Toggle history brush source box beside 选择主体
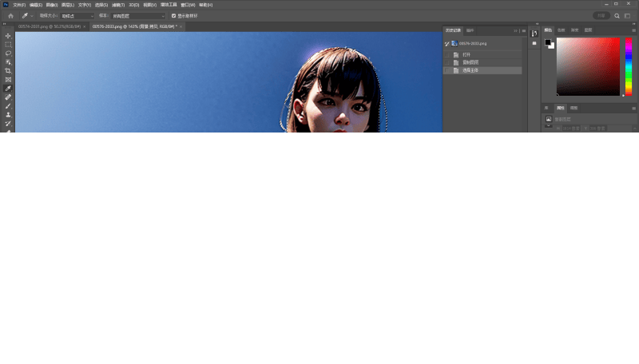 coord(447,70)
